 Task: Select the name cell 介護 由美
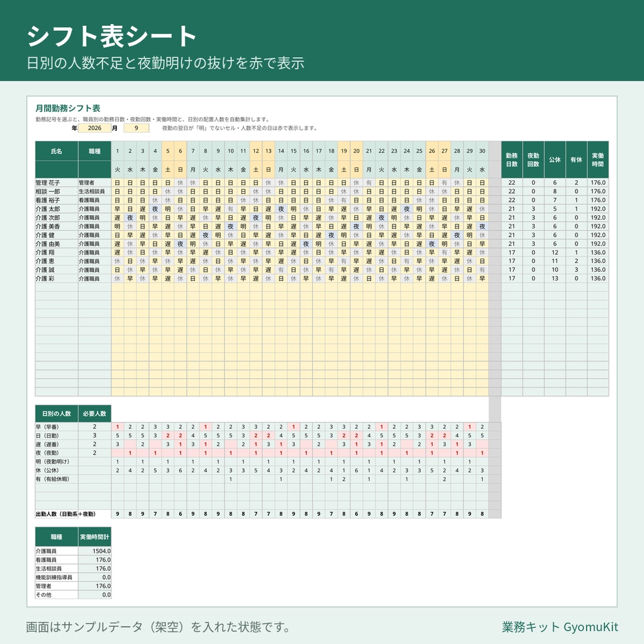pos(57,244)
